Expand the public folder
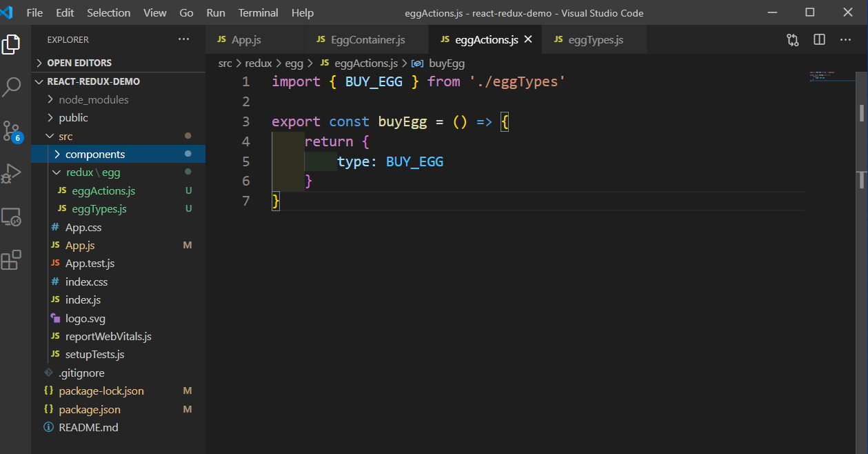868x454 pixels. click(x=119, y=117)
